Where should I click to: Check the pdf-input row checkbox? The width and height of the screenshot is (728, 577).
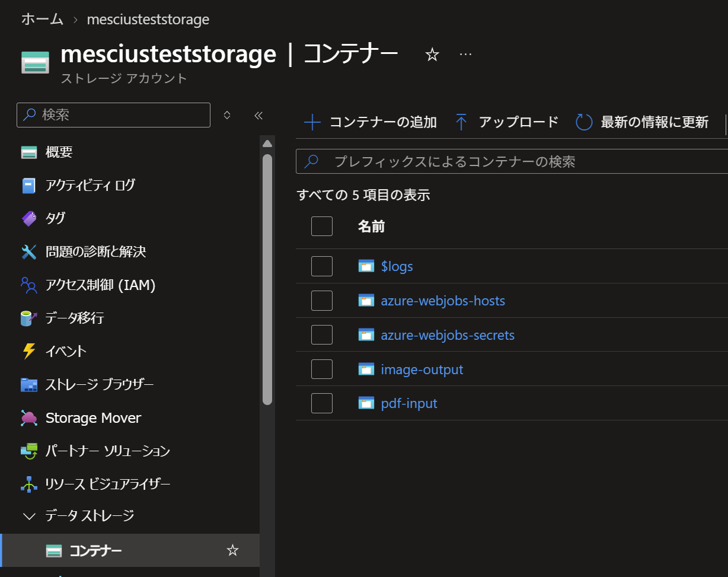coord(322,403)
